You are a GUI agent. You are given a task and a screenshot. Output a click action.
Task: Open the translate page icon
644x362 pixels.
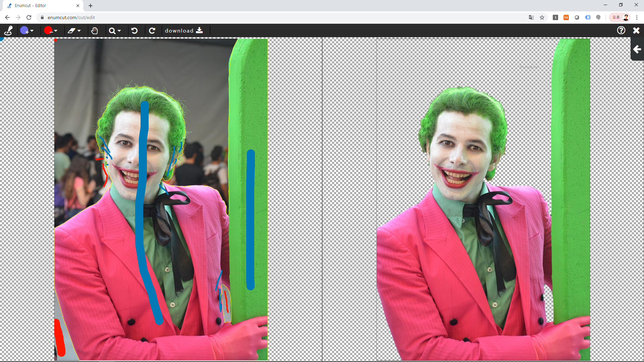(531, 17)
